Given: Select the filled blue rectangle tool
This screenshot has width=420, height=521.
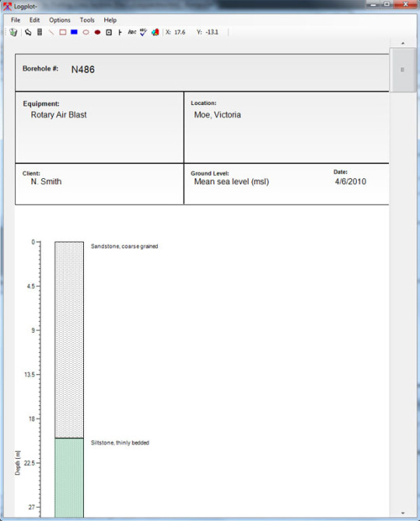Looking at the screenshot, I should click(x=74, y=32).
